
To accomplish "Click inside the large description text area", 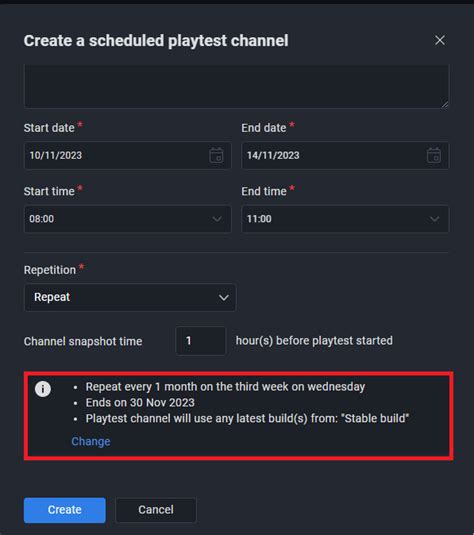I will [236, 86].
